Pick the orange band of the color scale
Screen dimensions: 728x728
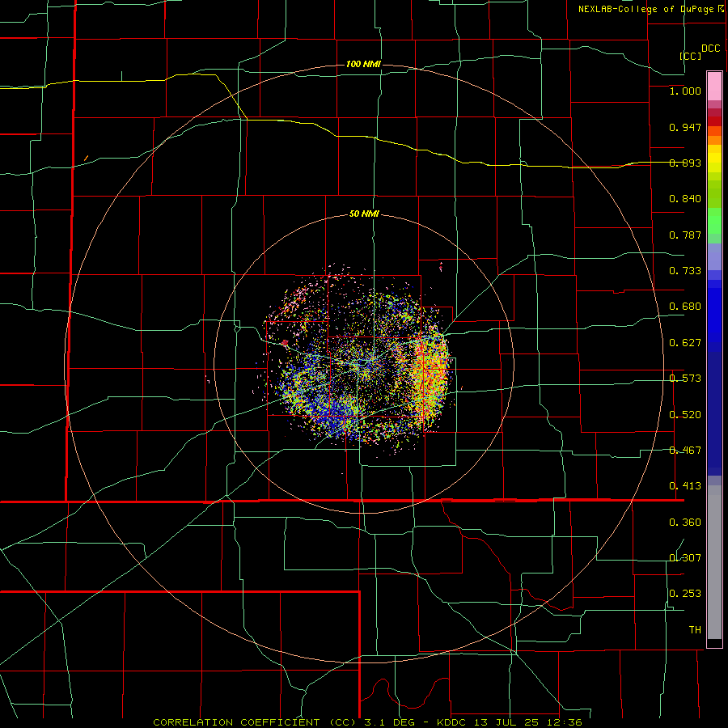714,140
